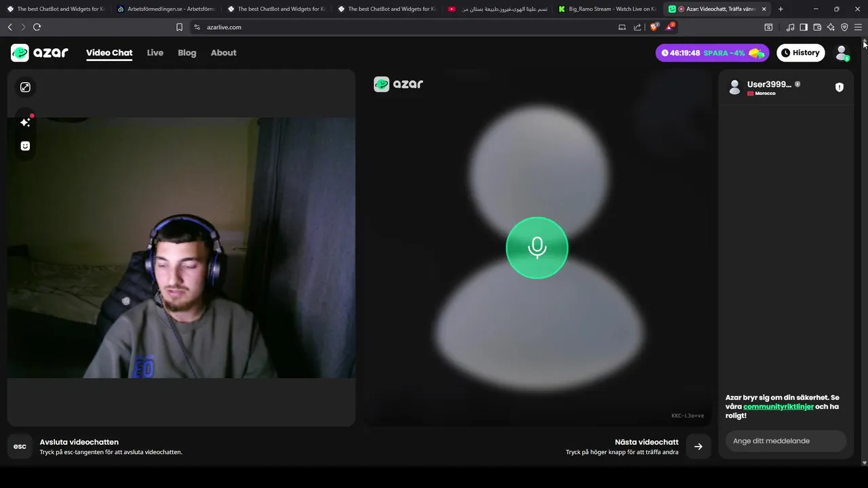The width and height of the screenshot is (868, 488).
Task: Click your own webcam video feed
Action: click(181, 247)
